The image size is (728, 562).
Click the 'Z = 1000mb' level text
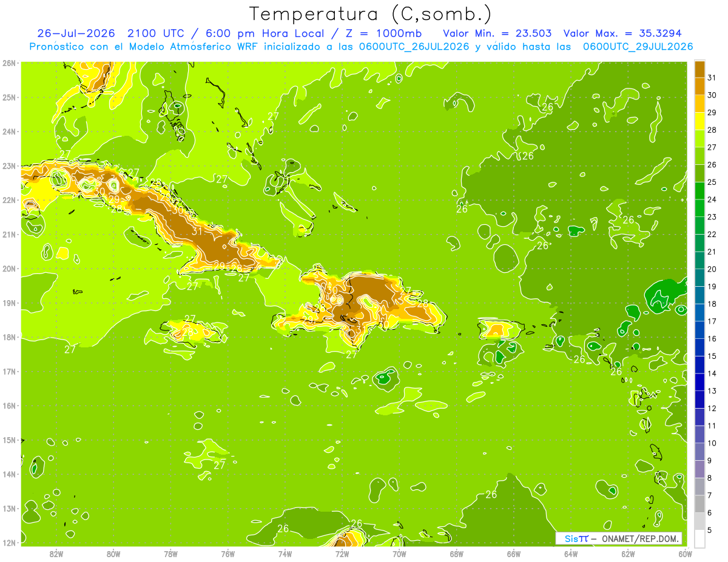pos(383,33)
